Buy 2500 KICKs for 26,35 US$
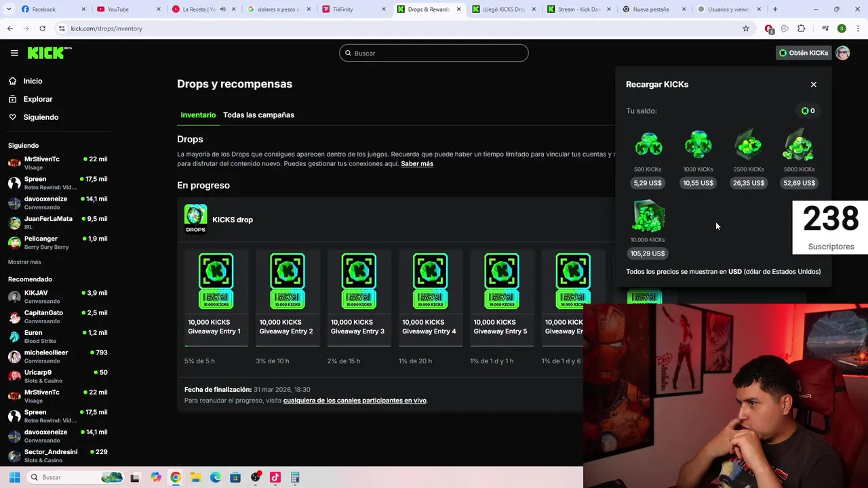The image size is (868, 488). coord(749,183)
